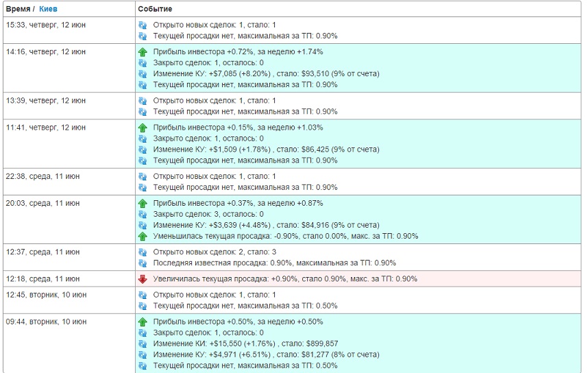
Task: Click text максимальная за ТП: 0.50% in 12:45 row
Action: tap(288, 306)
